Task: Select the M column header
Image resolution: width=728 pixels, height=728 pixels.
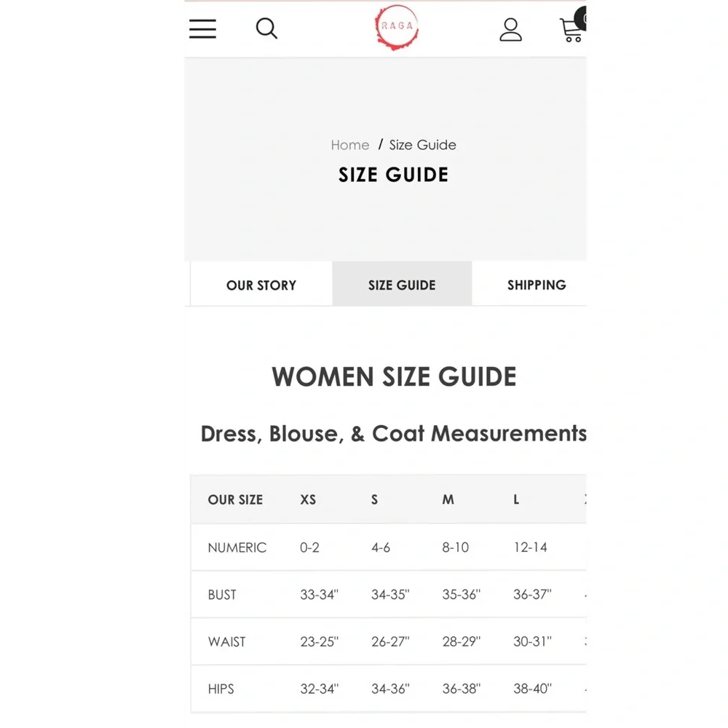Action: [x=448, y=499]
